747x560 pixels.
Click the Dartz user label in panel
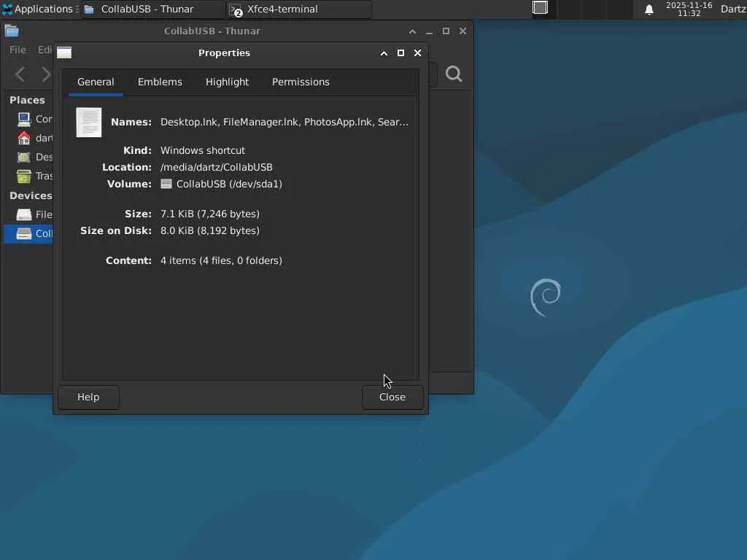733,9
